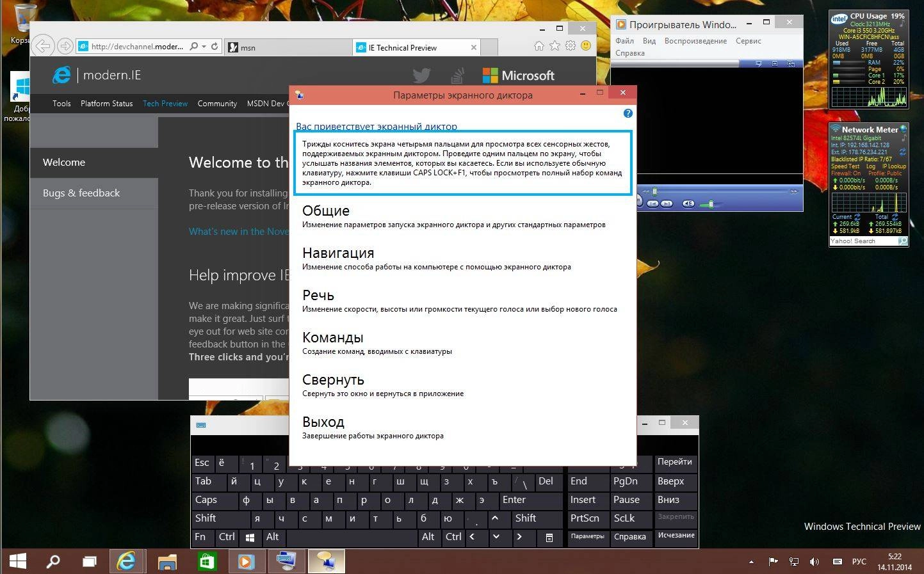Open the What's new link on modern.IE

[238, 232]
